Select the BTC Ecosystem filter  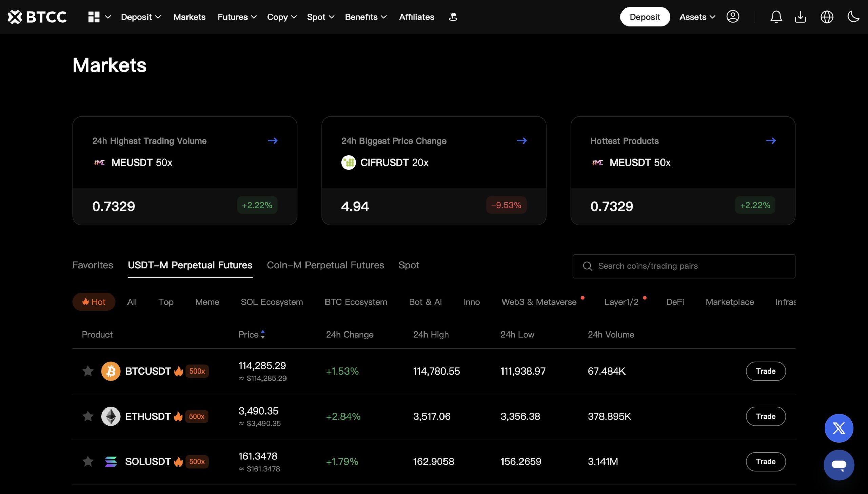point(356,302)
